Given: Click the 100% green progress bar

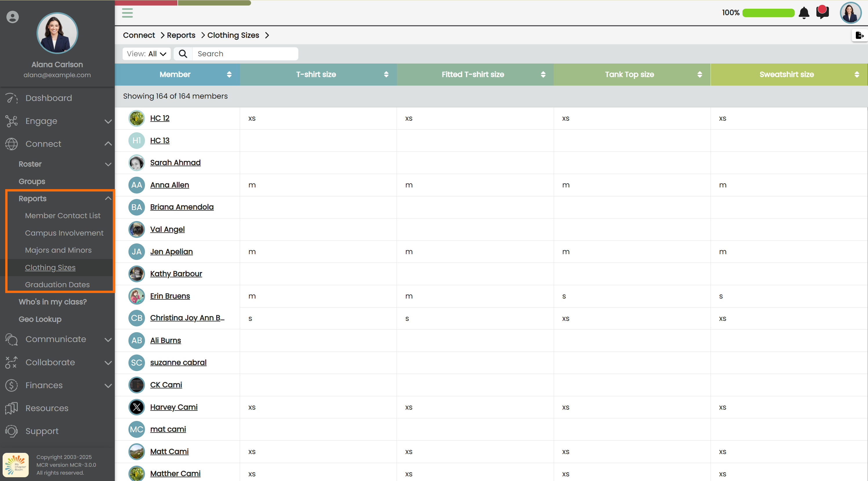Looking at the screenshot, I should (768, 13).
